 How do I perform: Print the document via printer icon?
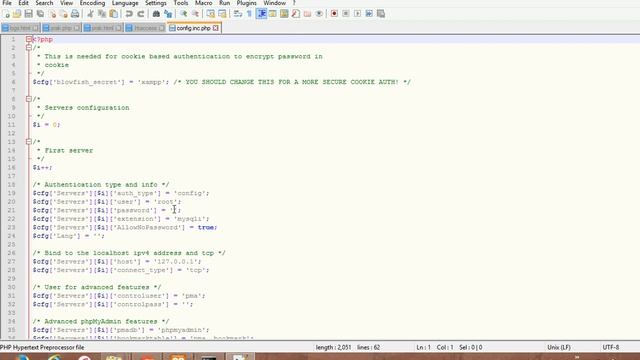pos(75,14)
